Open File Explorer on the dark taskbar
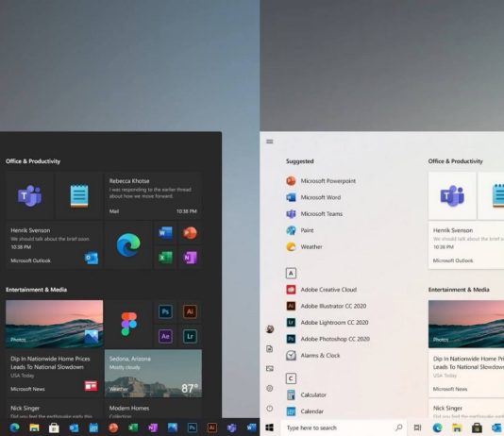Screen dimensions: 504x436 pos(34,428)
